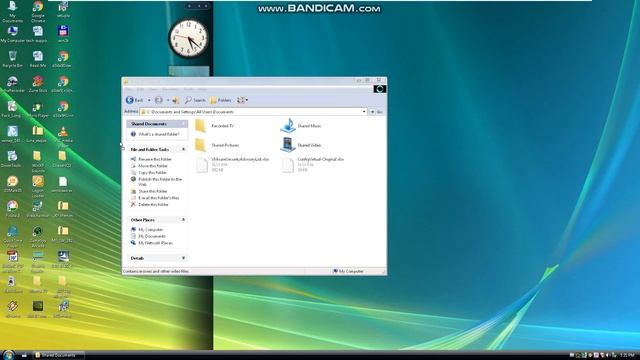Image resolution: width=640 pixels, height=360 pixels.
Task: Open Search in Explorer toolbar
Action: pos(195,100)
